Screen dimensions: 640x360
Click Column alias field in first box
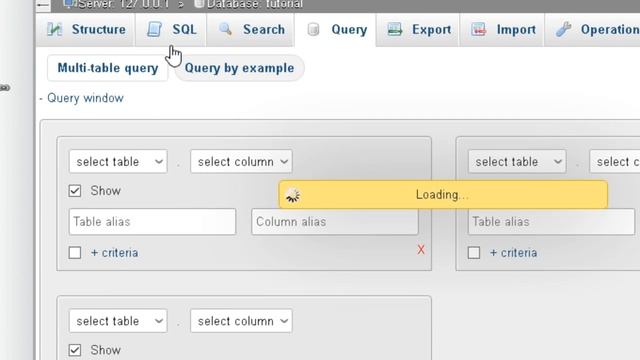[x=335, y=222]
